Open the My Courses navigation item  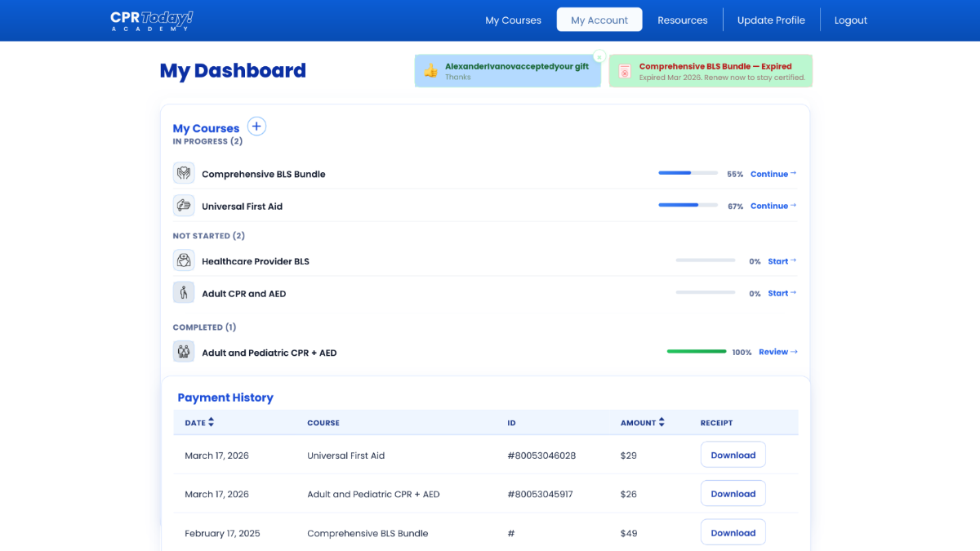click(513, 20)
